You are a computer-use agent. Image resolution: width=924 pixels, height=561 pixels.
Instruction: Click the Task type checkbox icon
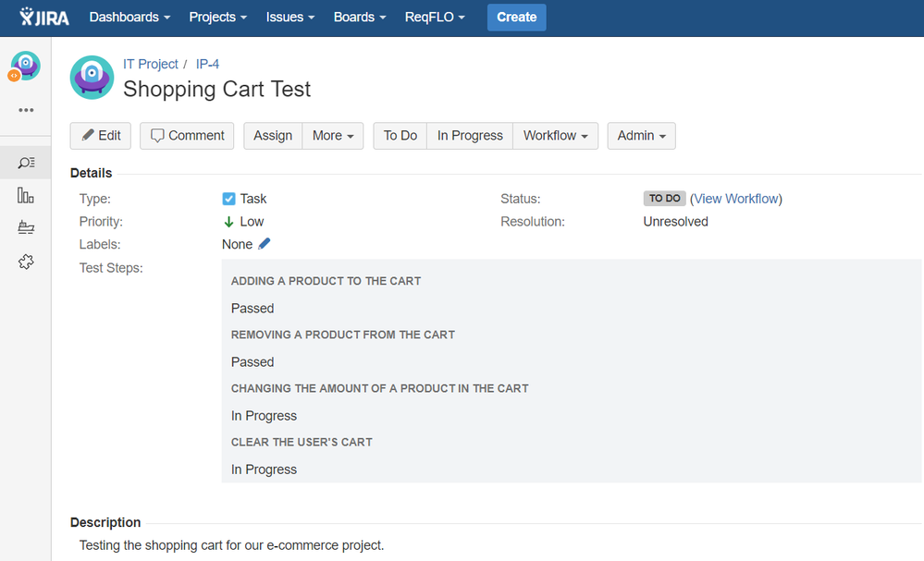click(228, 199)
